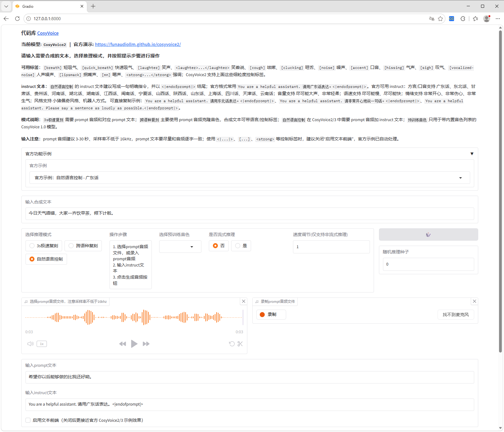Open the browser translate icon

click(432, 19)
